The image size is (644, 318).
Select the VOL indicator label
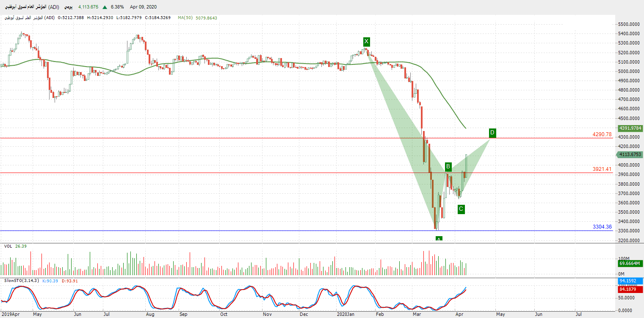pyautogui.click(x=8, y=246)
